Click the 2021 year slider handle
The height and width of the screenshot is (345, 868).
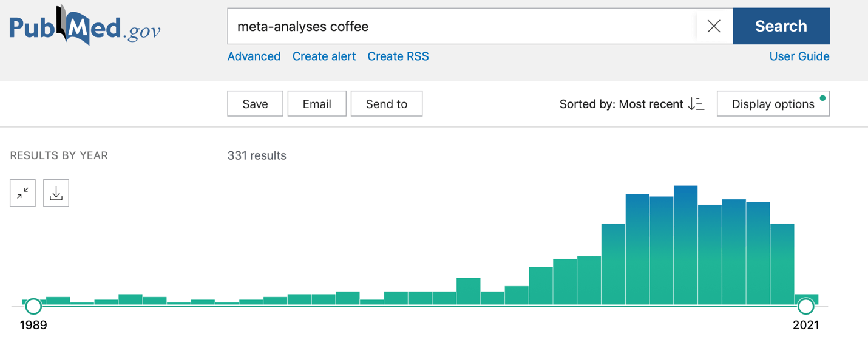point(805,306)
